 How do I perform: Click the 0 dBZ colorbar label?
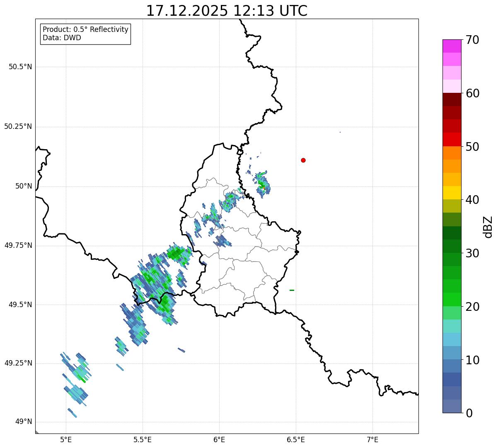[x=468, y=413]
